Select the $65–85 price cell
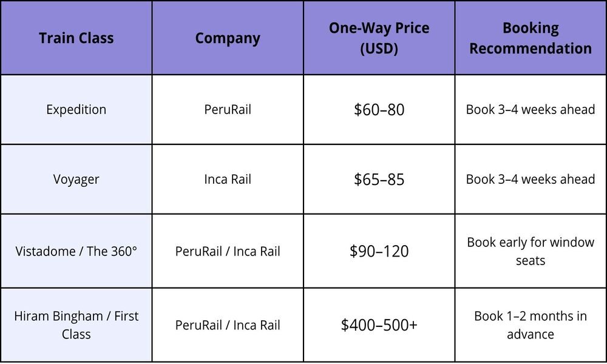Viewport: 607px width, 364px height. coord(379,180)
